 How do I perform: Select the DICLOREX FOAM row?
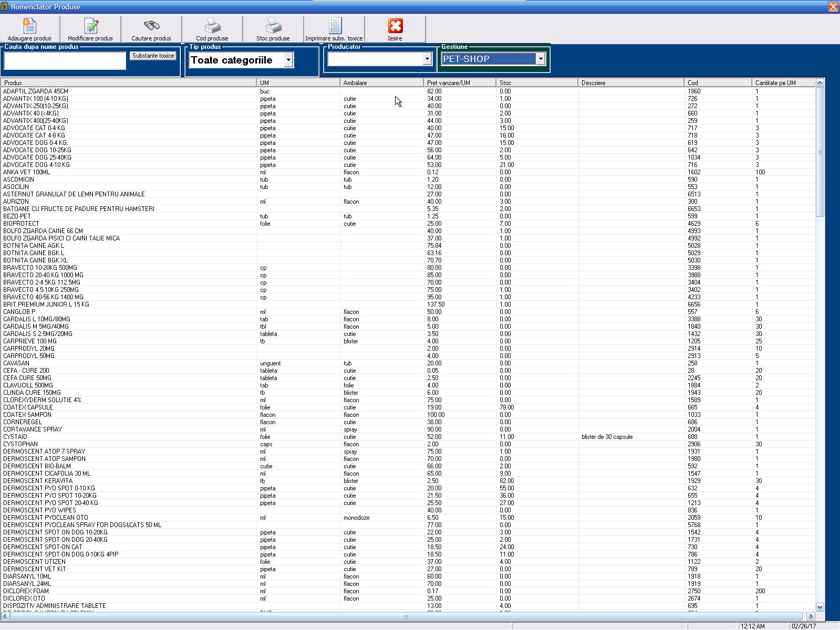(408, 591)
